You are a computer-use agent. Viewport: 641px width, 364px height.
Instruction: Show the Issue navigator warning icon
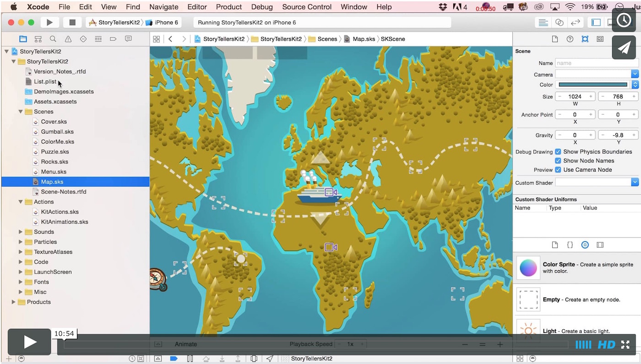(x=68, y=39)
